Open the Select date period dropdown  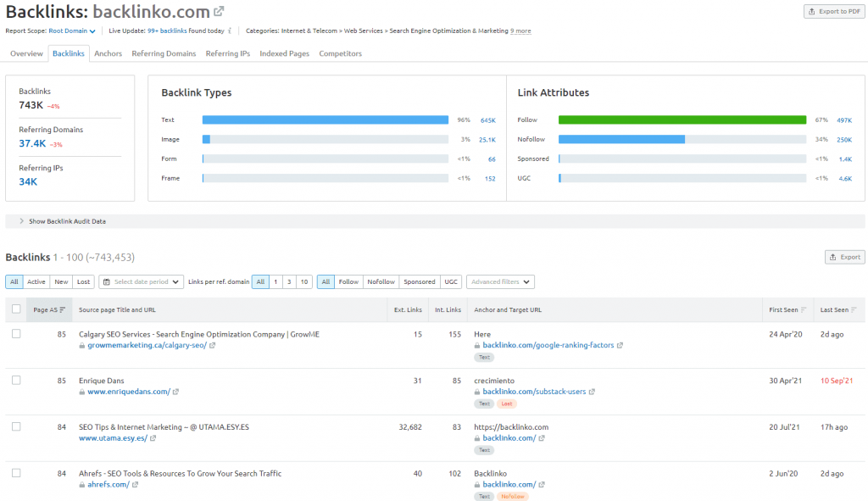142,281
